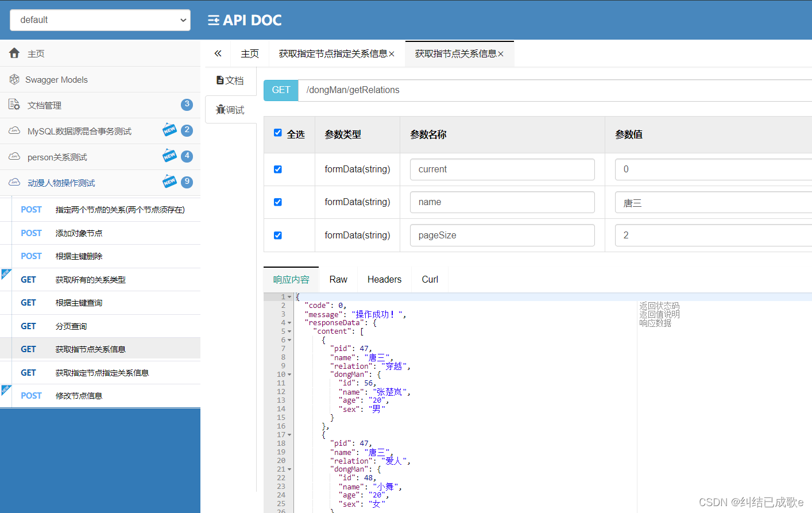Fold content array at line 5 arrow
The height and width of the screenshot is (513, 812).
tap(289, 331)
